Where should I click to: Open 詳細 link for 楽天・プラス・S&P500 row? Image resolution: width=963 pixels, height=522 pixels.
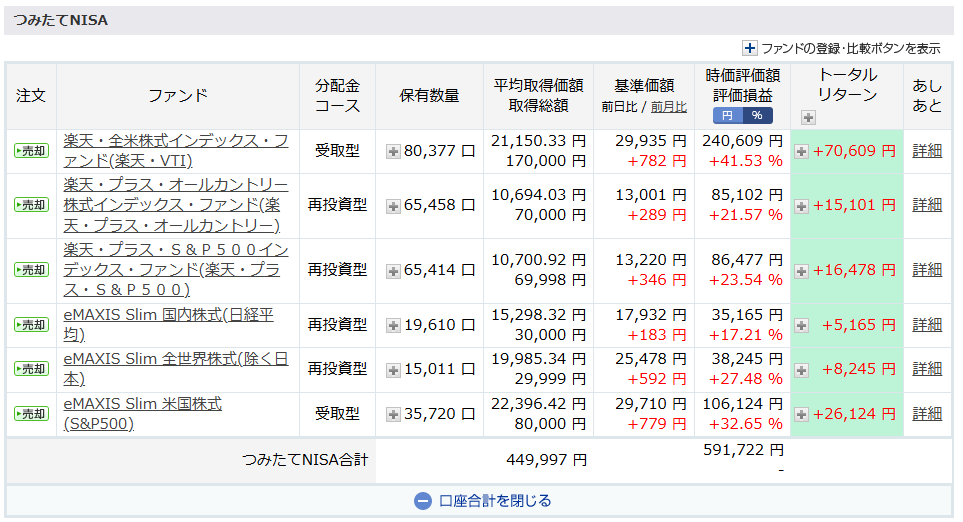pyautogui.click(x=927, y=270)
